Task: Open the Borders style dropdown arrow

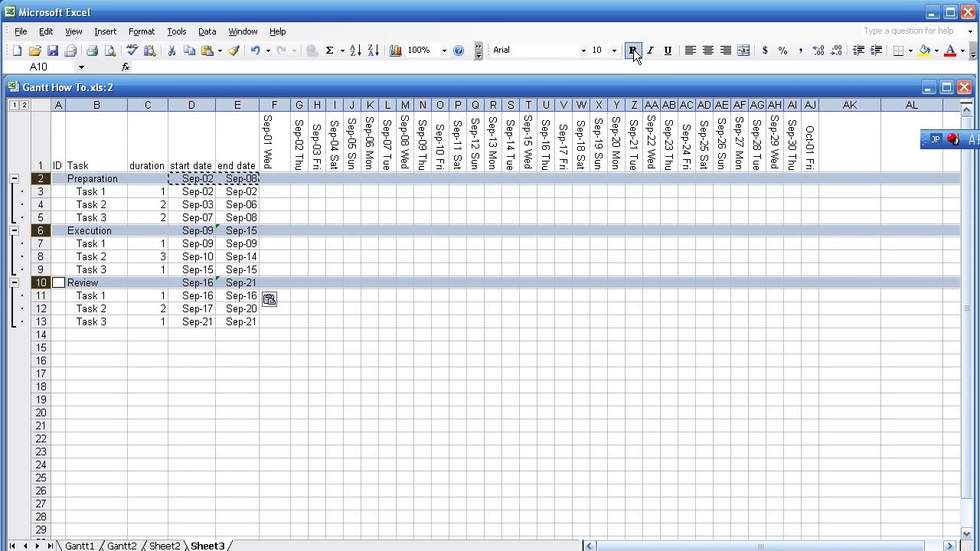Action: pyautogui.click(x=910, y=51)
